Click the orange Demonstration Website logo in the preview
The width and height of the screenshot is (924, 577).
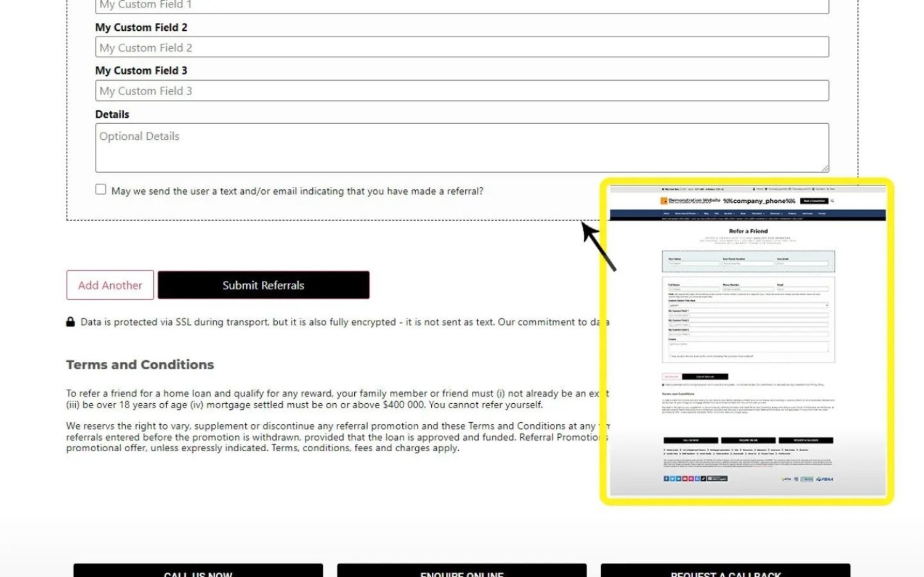664,201
